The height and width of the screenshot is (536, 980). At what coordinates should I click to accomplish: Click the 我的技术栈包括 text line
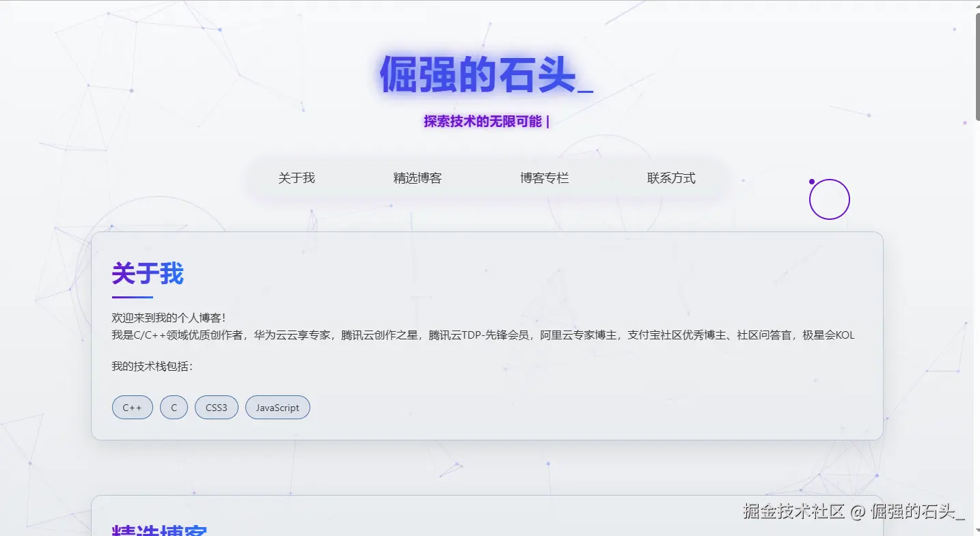(x=146, y=367)
